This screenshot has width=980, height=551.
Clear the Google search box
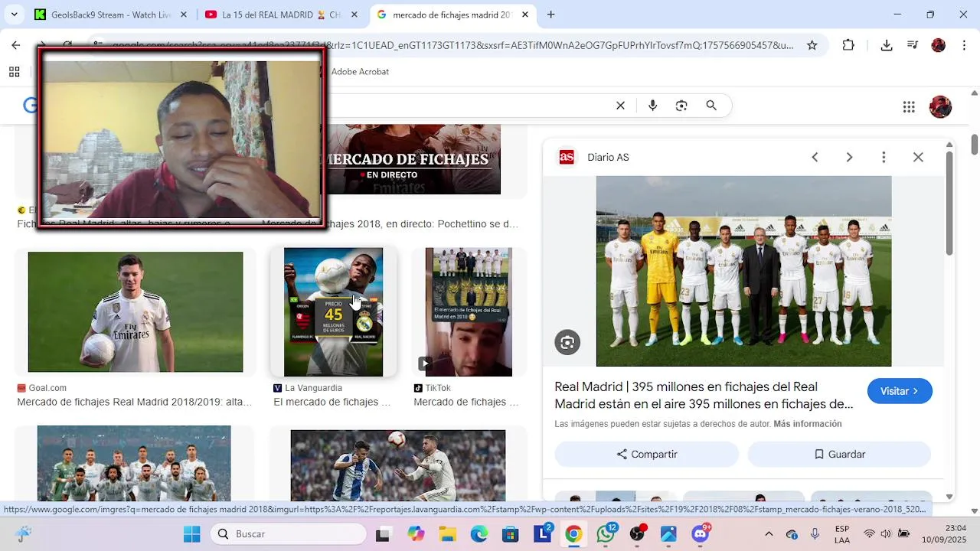(621, 106)
